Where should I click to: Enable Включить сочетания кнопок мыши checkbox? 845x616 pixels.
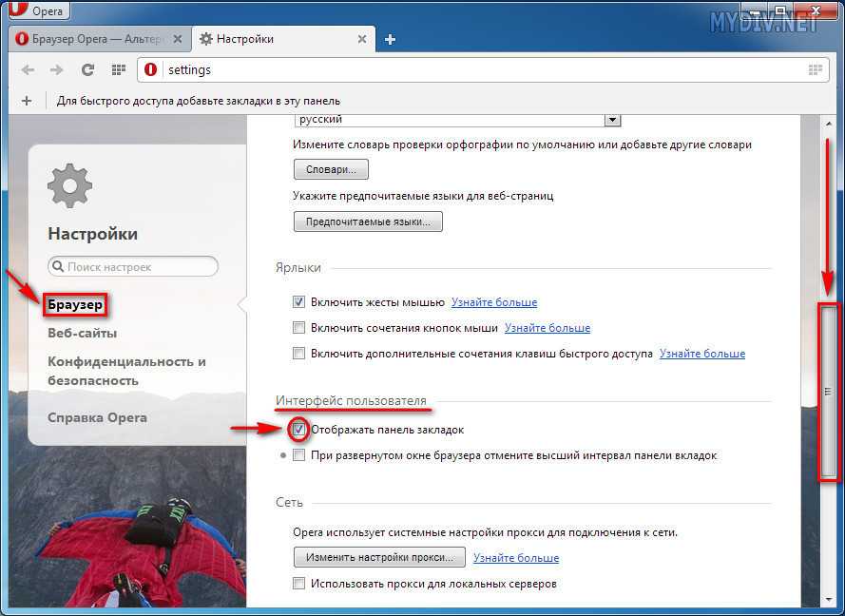(298, 327)
